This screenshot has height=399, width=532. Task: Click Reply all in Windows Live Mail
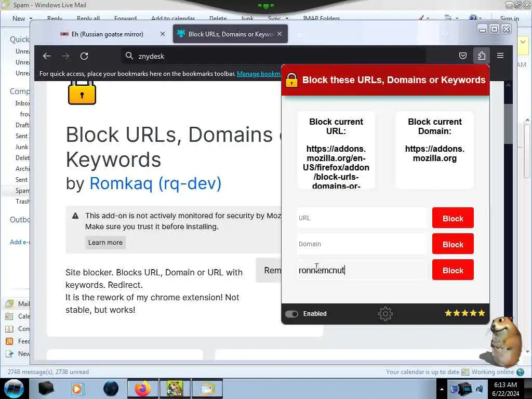click(88, 18)
